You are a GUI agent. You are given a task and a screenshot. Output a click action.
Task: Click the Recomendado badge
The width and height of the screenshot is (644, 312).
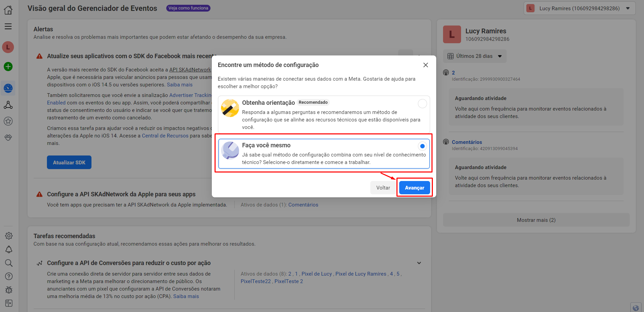point(313,102)
